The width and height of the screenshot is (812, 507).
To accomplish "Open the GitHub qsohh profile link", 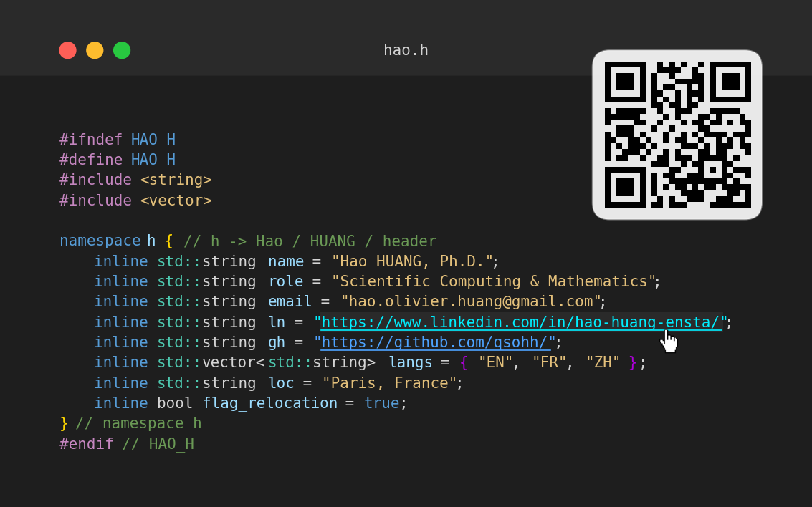I will (435, 342).
